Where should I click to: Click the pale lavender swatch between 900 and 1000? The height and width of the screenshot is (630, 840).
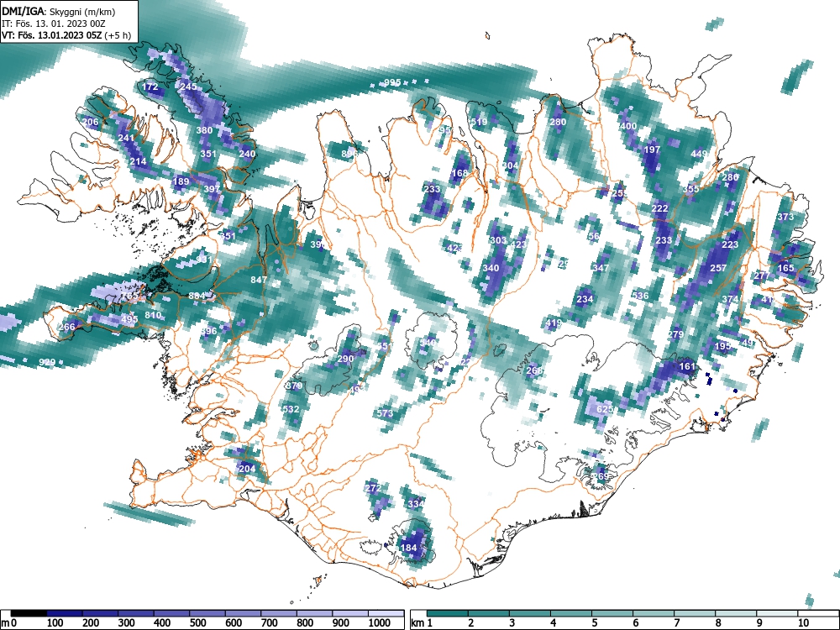(x=350, y=613)
